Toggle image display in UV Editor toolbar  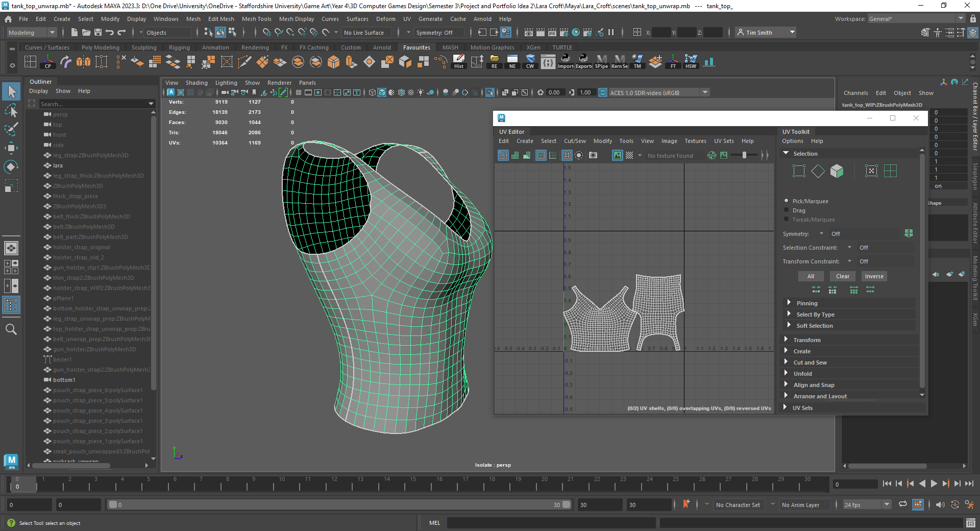[x=618, y=155]
